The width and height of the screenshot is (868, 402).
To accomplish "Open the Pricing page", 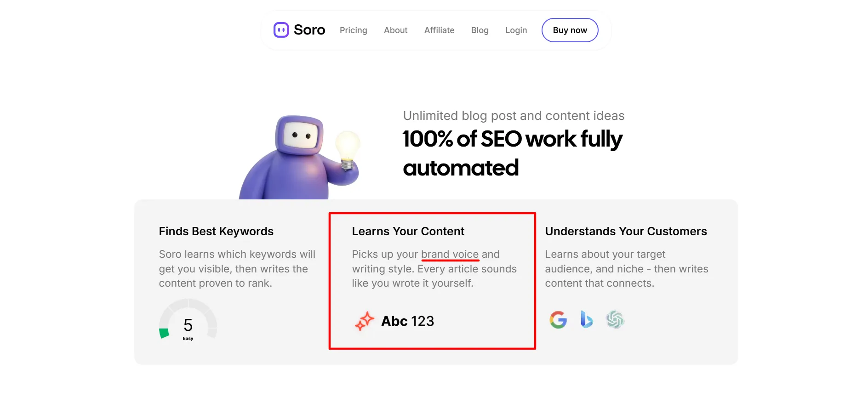I will (x=354, y=30).
